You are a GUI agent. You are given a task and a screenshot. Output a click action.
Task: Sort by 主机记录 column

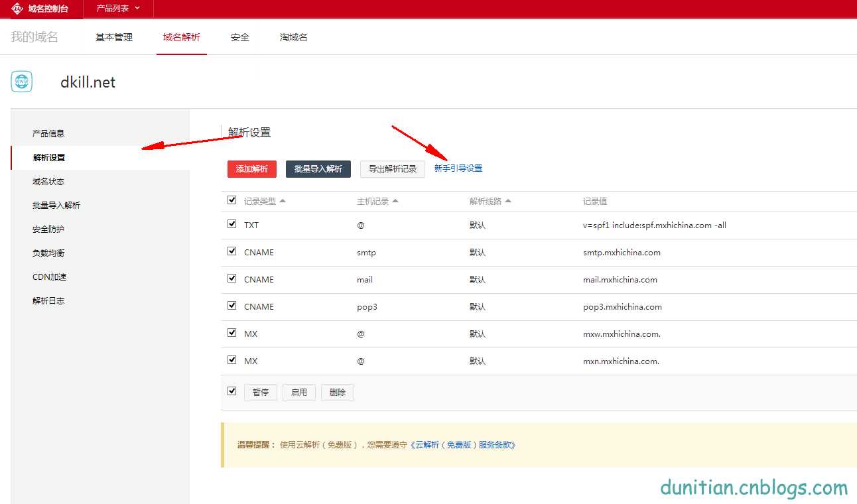pos(377,201)
